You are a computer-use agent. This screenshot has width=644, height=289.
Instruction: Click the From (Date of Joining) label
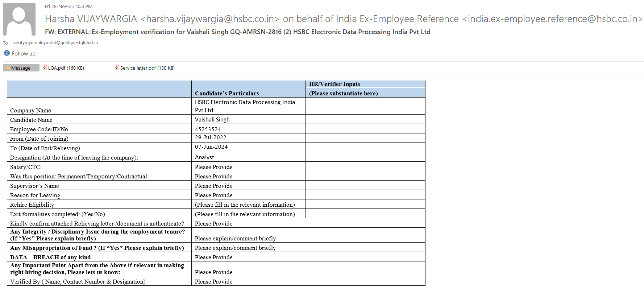[39, 139]
